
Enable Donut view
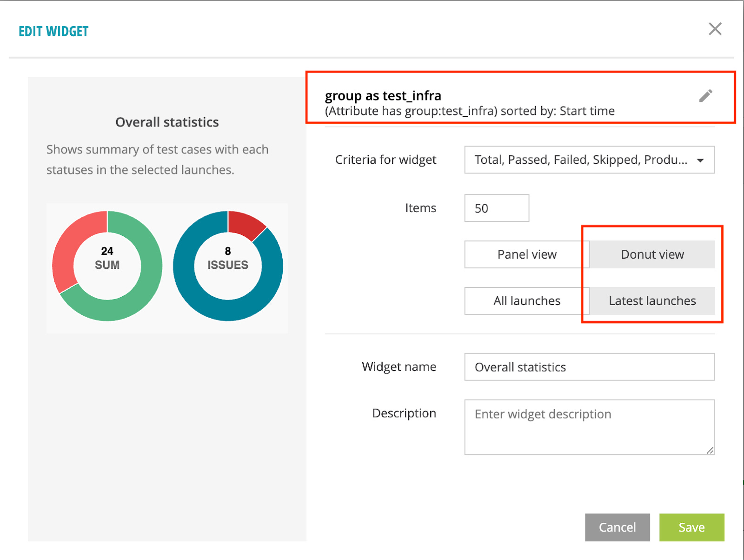[x=652, y=254]
